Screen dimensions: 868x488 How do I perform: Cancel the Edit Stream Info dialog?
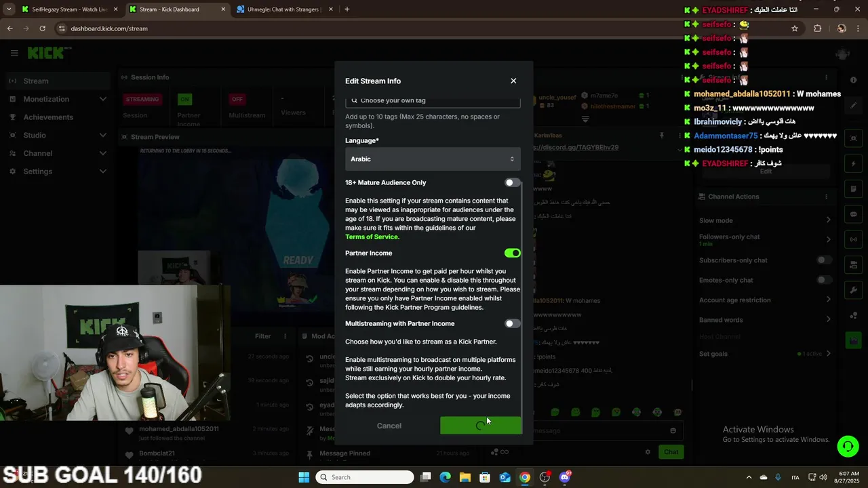[x=389, y=426]
